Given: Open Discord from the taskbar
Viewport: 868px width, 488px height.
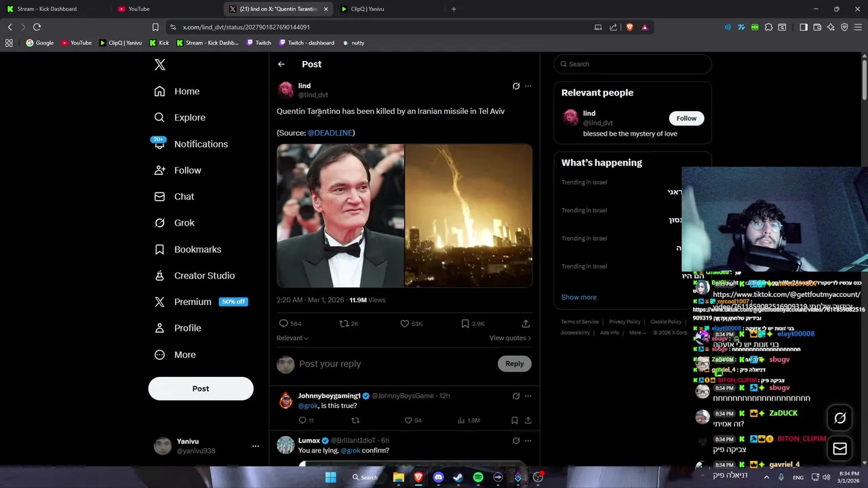Looking at the screenshot, I should click(x=438, y=477).
